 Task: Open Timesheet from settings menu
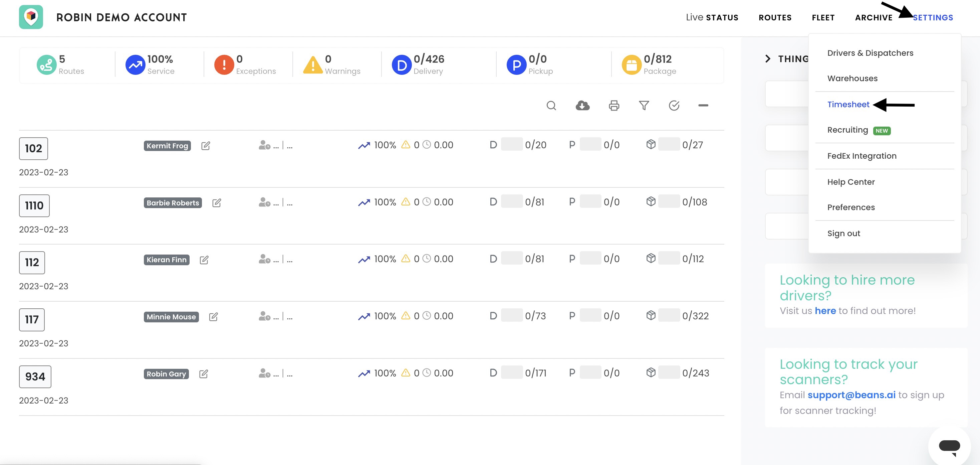tap(848, 104)
